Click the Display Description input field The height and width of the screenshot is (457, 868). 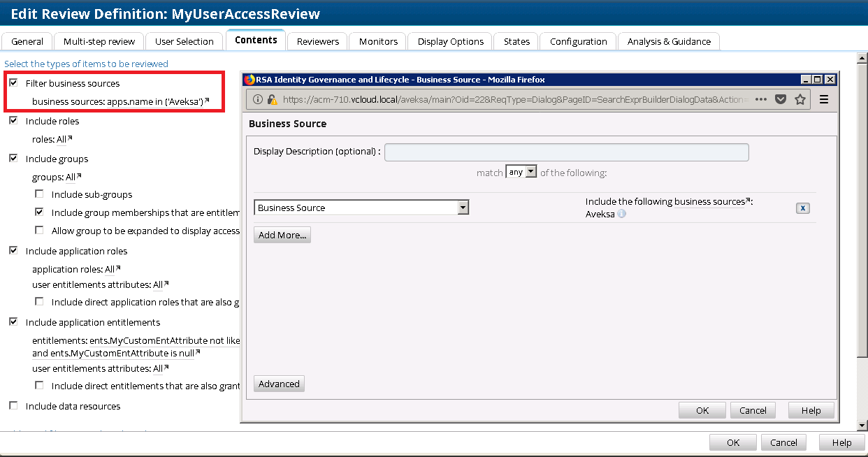(x=566, y=152)
